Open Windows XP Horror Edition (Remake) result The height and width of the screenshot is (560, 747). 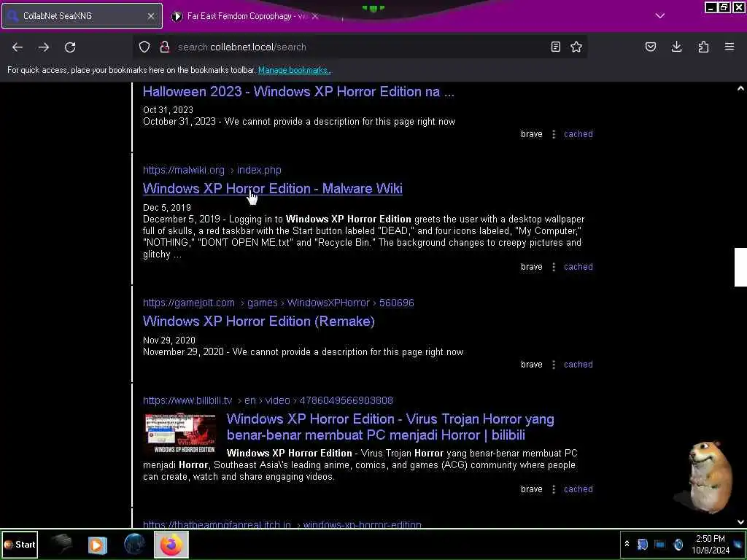pyautogui.click(x=259, y=322)
